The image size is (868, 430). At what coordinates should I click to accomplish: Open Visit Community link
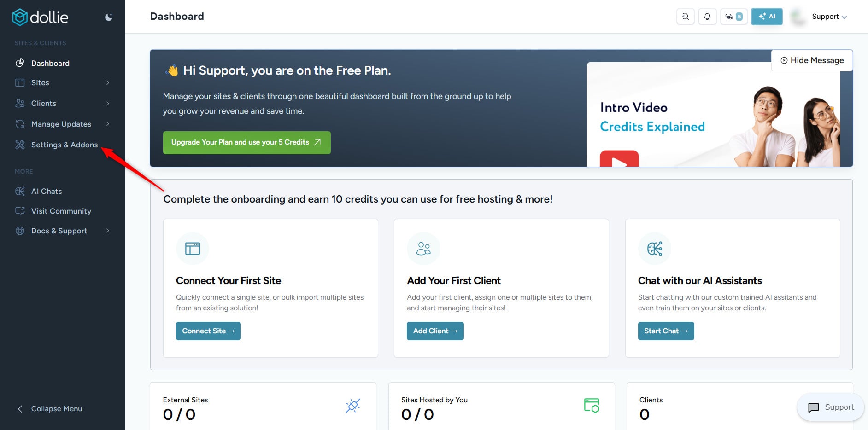click(61, 211)
